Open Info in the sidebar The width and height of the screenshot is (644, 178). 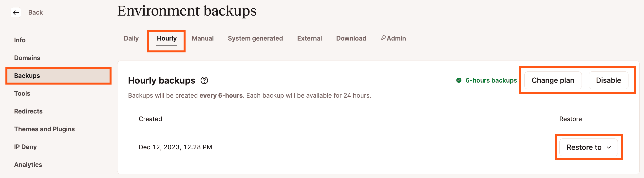(x=20, y=40)
